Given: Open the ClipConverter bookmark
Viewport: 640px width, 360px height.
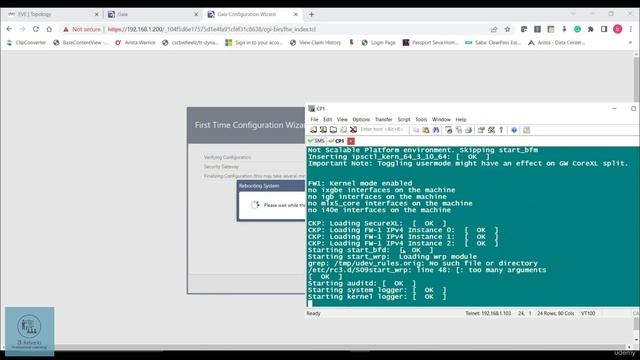Looking at the screenshot, I should pyautogui.click(x=27, y=42).
